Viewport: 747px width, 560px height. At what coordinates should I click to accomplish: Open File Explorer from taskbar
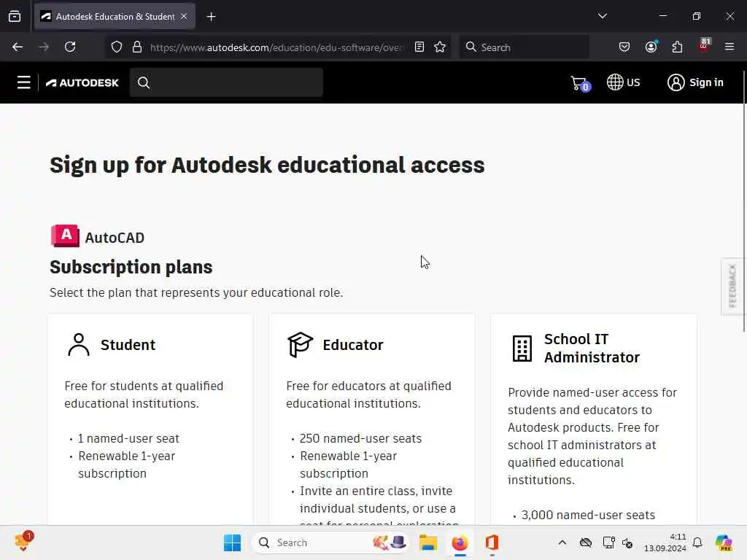(x=427, y=542)
